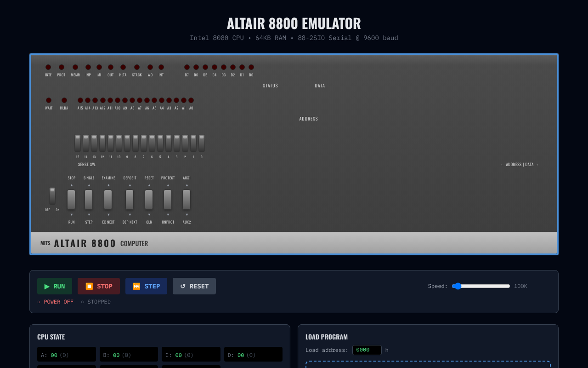
Task: Flip address switch 8
Action: click(136, 143)
